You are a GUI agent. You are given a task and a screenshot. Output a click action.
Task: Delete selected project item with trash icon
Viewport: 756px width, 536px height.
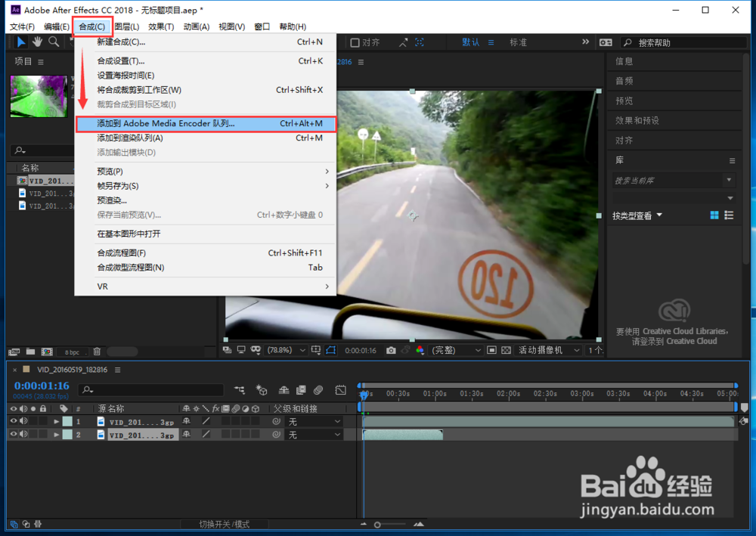click(97, 352)
